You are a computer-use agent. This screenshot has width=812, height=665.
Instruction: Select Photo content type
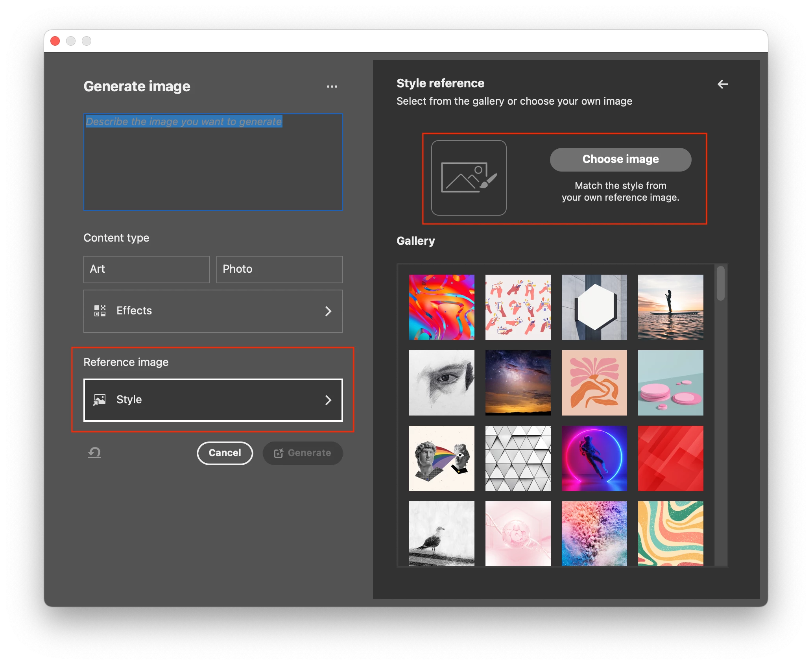279,269
